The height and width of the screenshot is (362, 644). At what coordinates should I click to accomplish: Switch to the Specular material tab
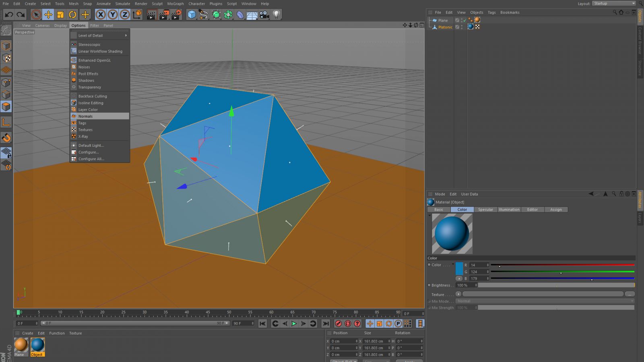pos(485,210)
